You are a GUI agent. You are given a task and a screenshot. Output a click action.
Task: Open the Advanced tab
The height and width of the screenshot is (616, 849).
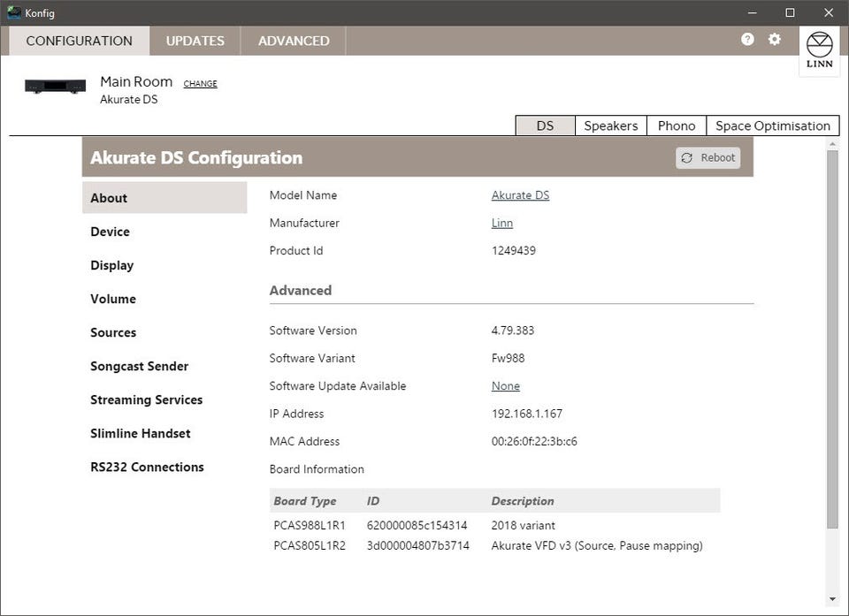pos(294,41)
